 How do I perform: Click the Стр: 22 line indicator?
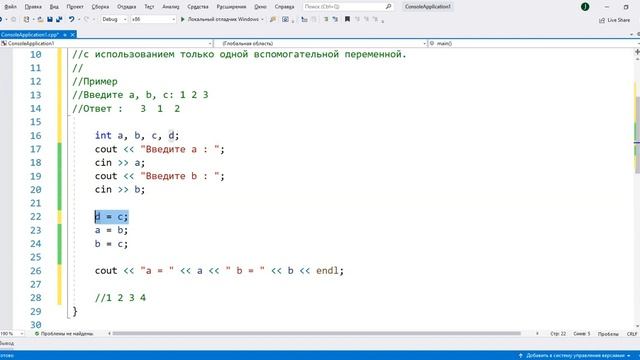coord(558,334)
